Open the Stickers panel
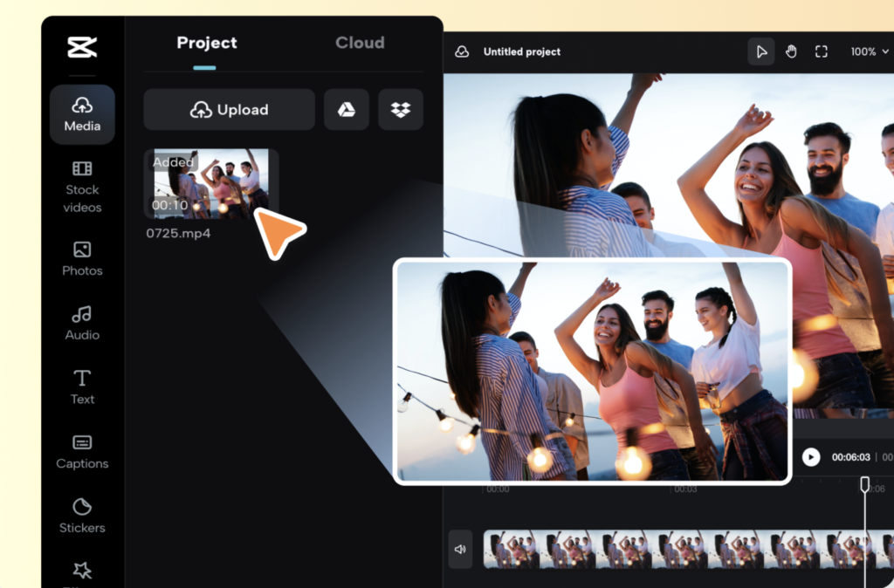Screen dimensions: 894x588 click(x=82, y=516)
